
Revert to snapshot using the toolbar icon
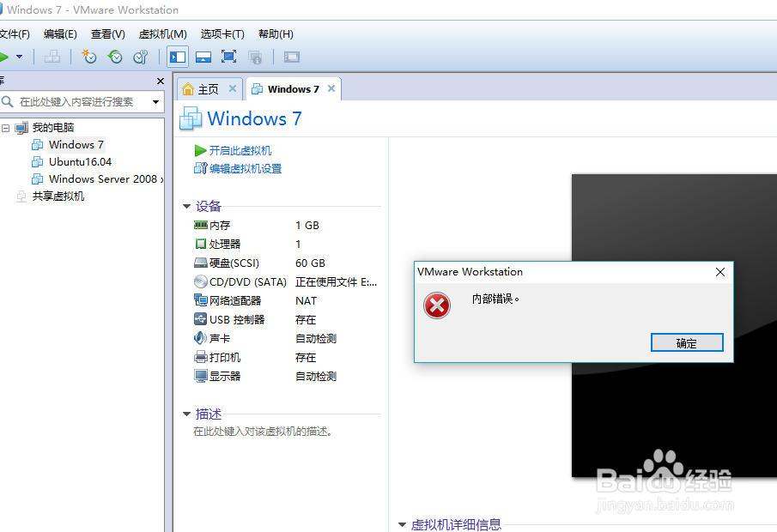point(115,57)
